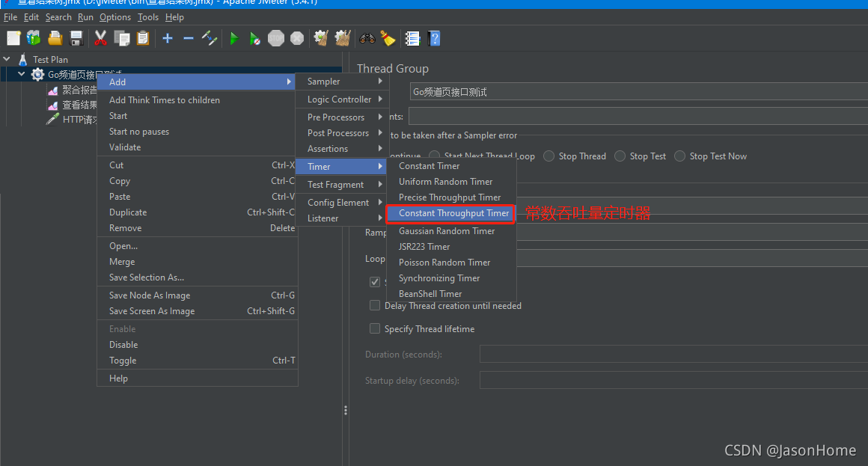Expand the Logic Controller submenu
This screenshot has width=868, height=466.
click(342, 99)
